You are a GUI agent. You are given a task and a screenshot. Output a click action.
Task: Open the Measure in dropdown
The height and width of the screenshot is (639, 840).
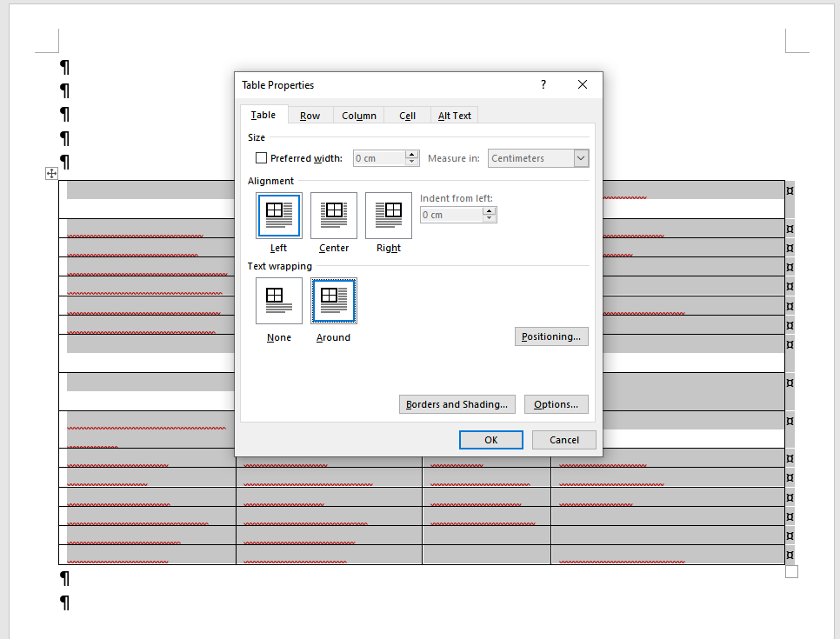[581, 158]
